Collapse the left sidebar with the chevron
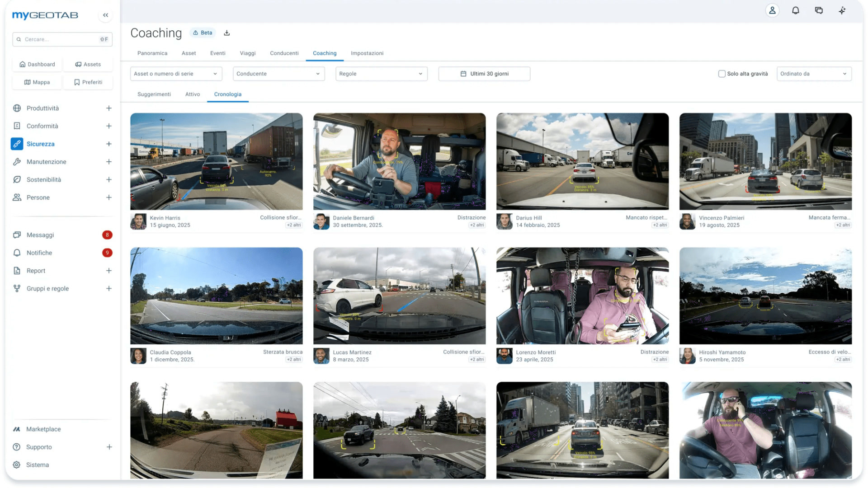868x488 pixels. pos(105,15)
